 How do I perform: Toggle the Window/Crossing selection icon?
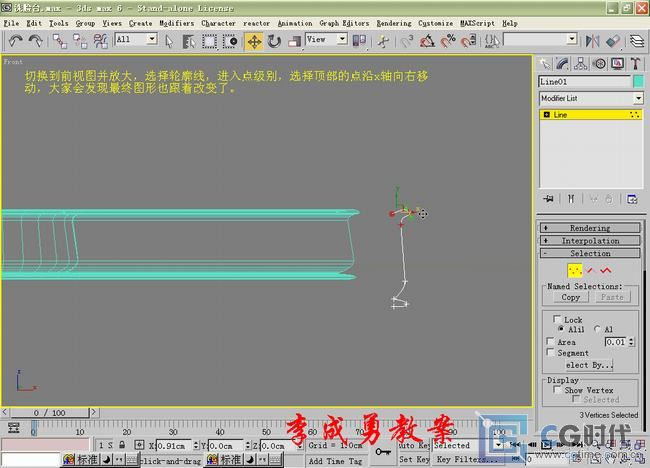pos(230,41)
